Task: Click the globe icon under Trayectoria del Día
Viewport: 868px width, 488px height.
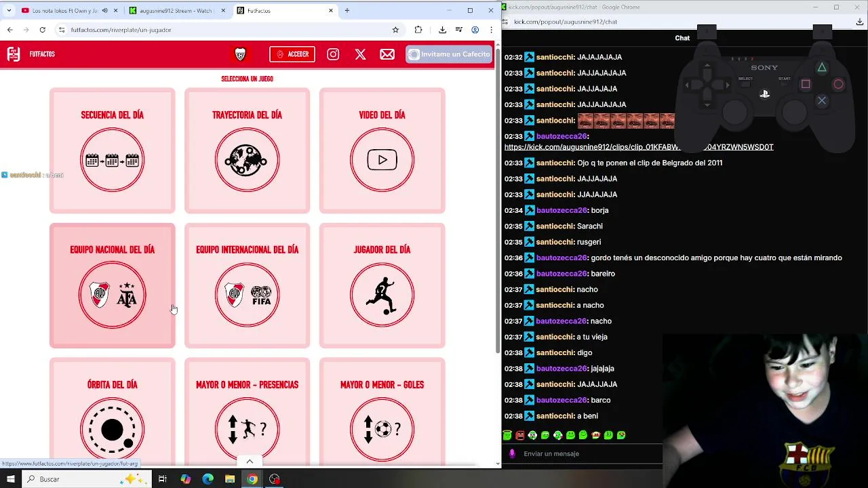Action: coord(247,161)
